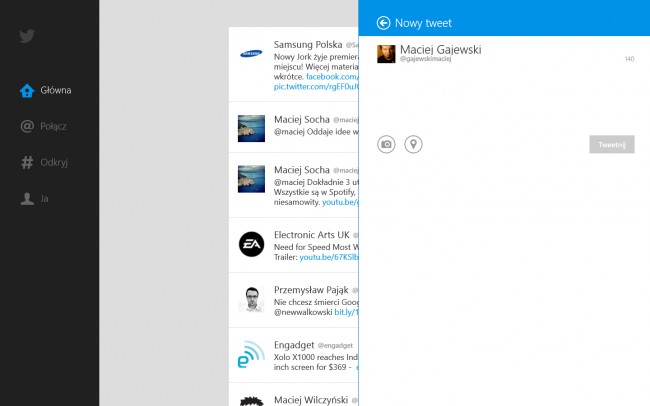This screenshot has width=650, height=406.
Task: Open youtu.be link in Maciej Socha's tweet
Action: click(x=340, y=202)
